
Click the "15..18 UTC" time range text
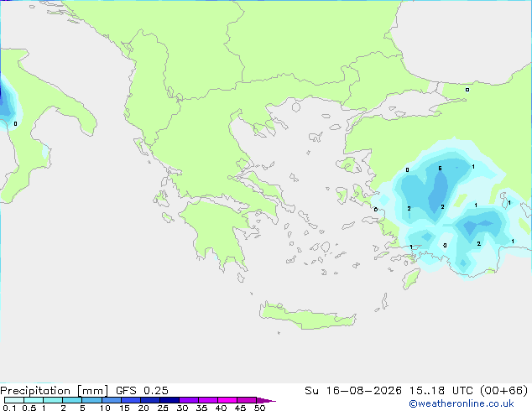pos(441,391)
